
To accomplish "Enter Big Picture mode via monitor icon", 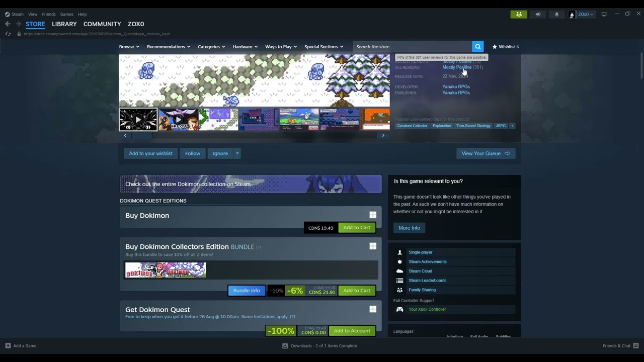I will coord(604,14).
